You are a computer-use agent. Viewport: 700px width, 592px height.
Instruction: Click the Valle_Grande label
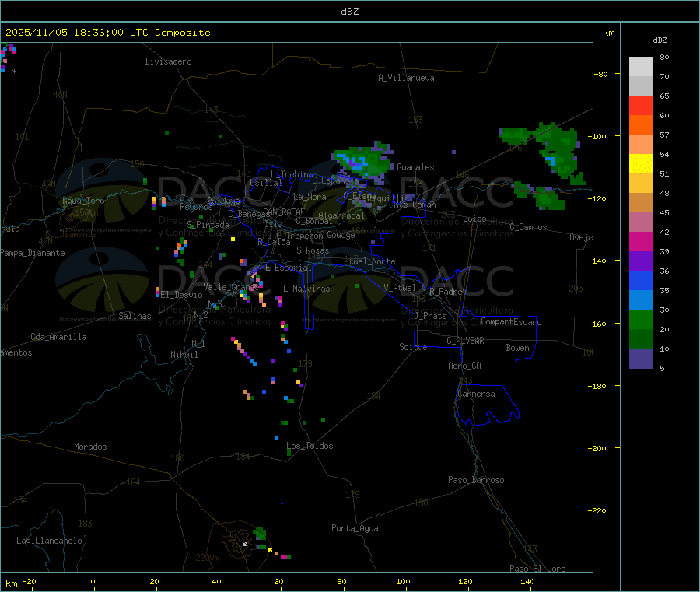click(231, 286)
